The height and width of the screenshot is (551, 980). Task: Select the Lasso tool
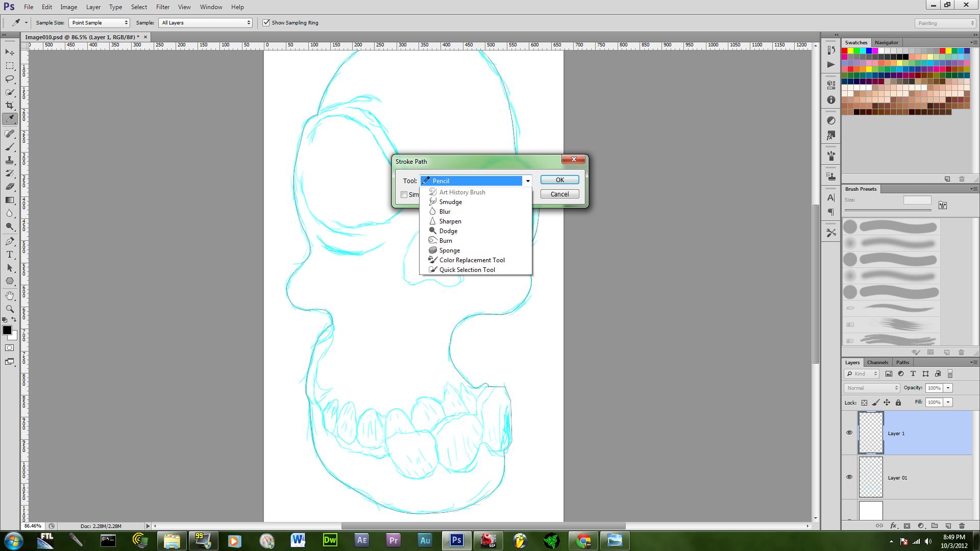[x=10, y=79]
